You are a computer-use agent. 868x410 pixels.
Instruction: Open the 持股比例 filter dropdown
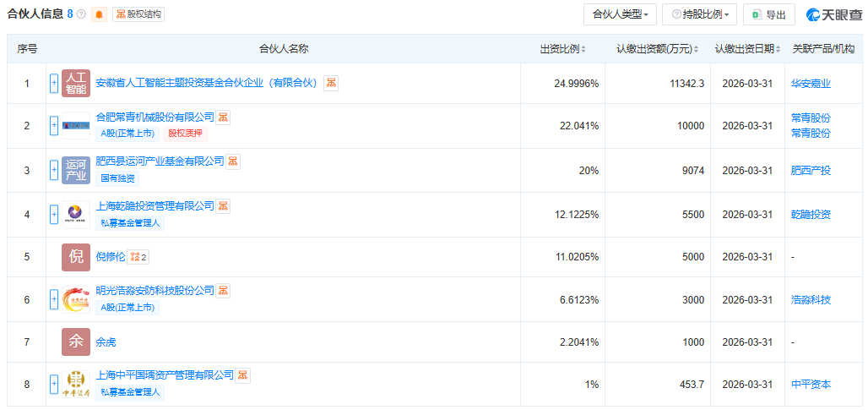[x=699, y=14]
